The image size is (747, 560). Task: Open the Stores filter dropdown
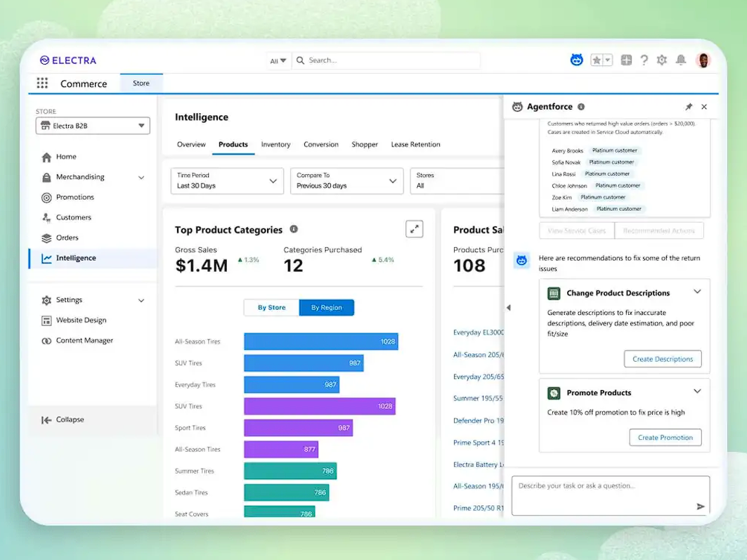(x=456, y=181)
